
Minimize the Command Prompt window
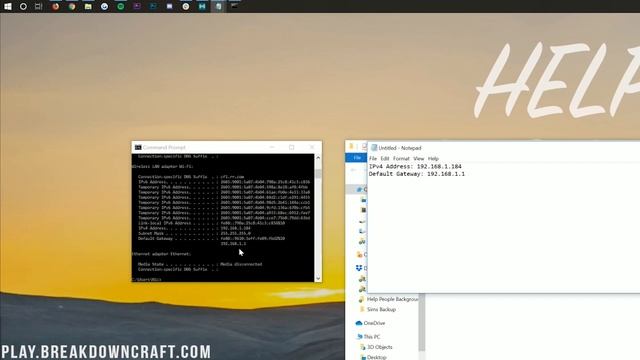coord(272,147)
